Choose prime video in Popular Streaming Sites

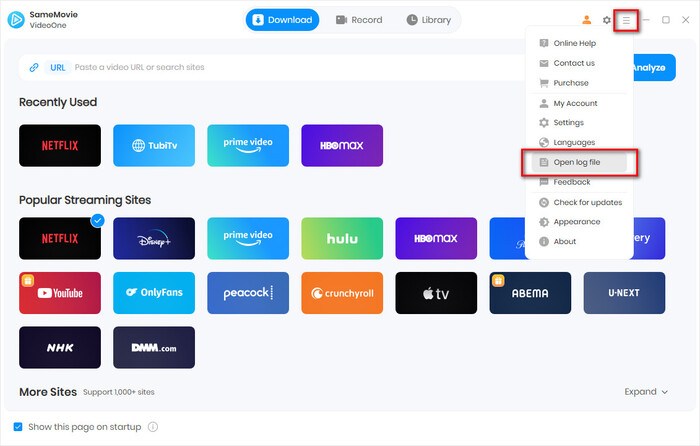coord(248,238)
